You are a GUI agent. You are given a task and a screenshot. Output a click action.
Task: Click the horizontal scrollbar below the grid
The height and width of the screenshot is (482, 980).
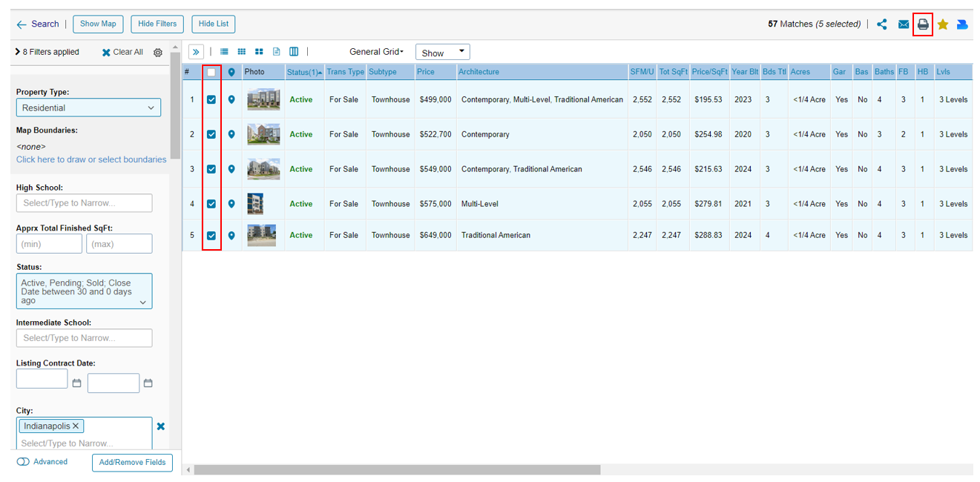[397, 469]
